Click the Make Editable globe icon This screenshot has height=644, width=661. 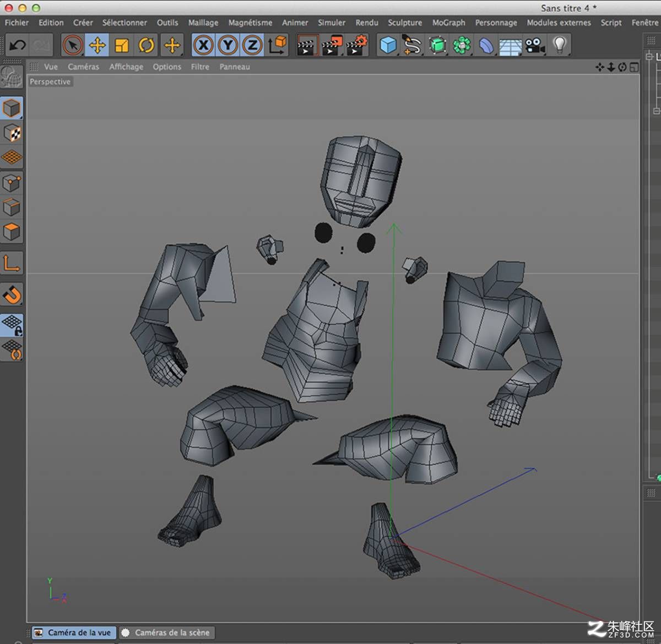point(12,78)
